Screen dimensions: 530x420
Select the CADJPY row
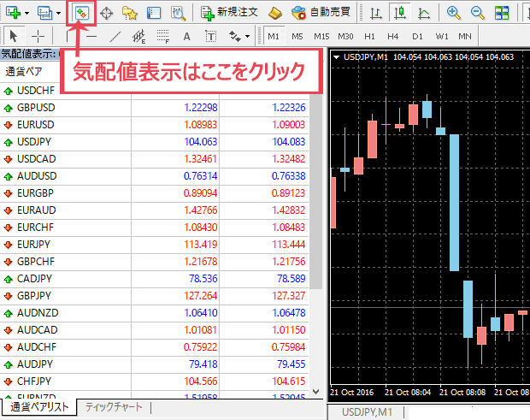154,279
